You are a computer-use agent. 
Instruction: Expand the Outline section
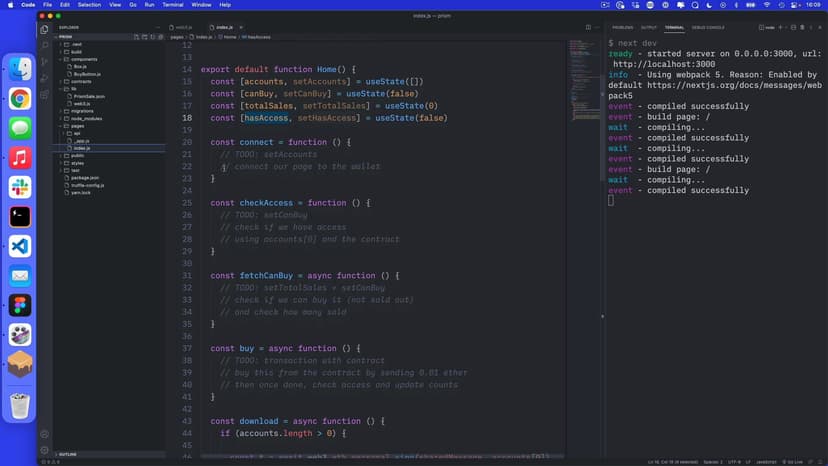[x=68, y=454]
